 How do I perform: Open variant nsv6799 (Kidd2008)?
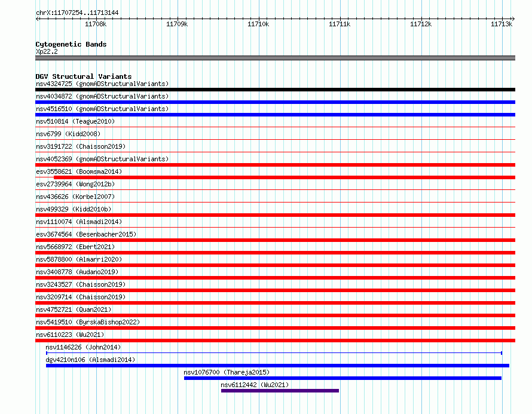coord(68,134)
